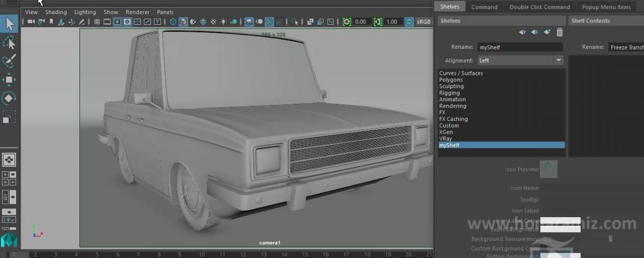Open the Show menu
The width and height of the screenshot is (644, 258).
point(111,12)
